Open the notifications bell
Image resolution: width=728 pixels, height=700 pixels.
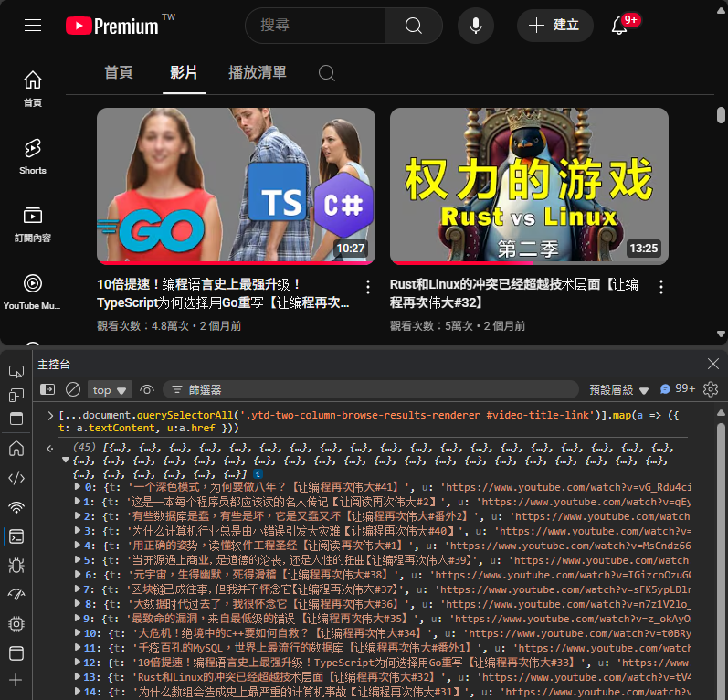[619, 26]
